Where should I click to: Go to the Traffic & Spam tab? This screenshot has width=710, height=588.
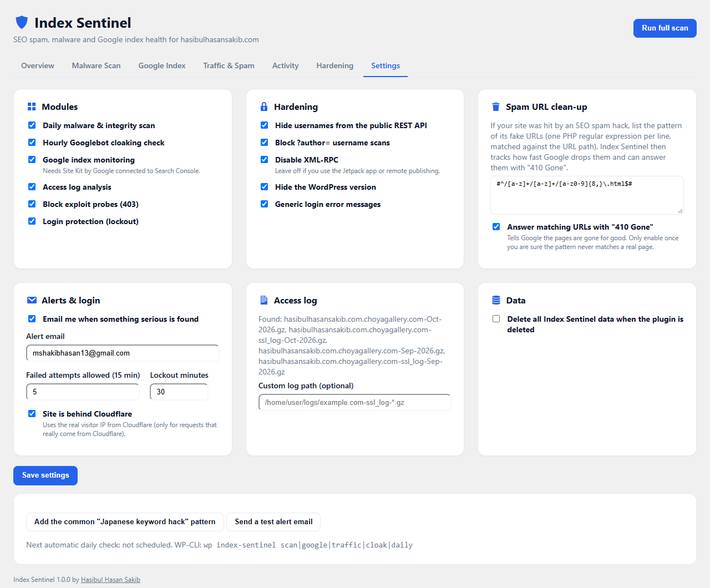(x=229, y=65)
